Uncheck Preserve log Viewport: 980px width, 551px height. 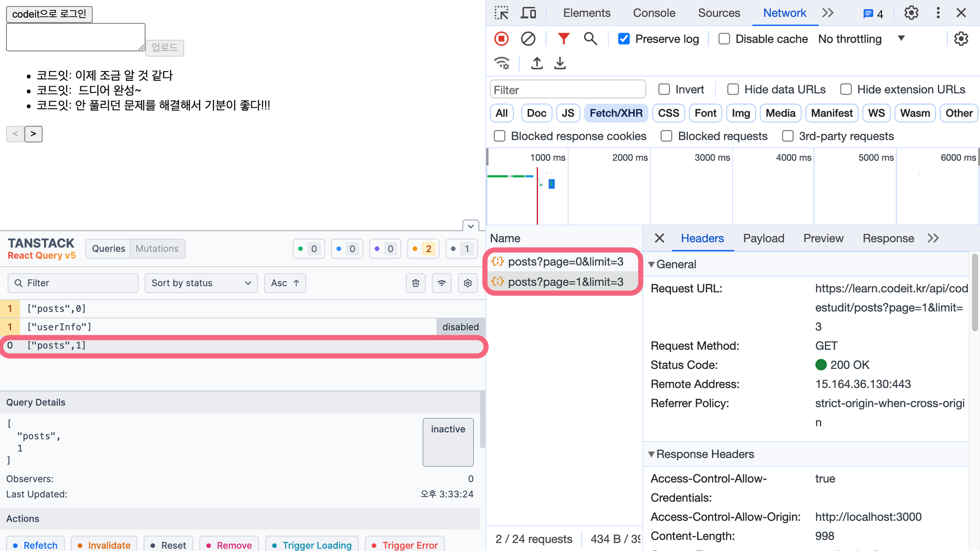coord(624,39)
